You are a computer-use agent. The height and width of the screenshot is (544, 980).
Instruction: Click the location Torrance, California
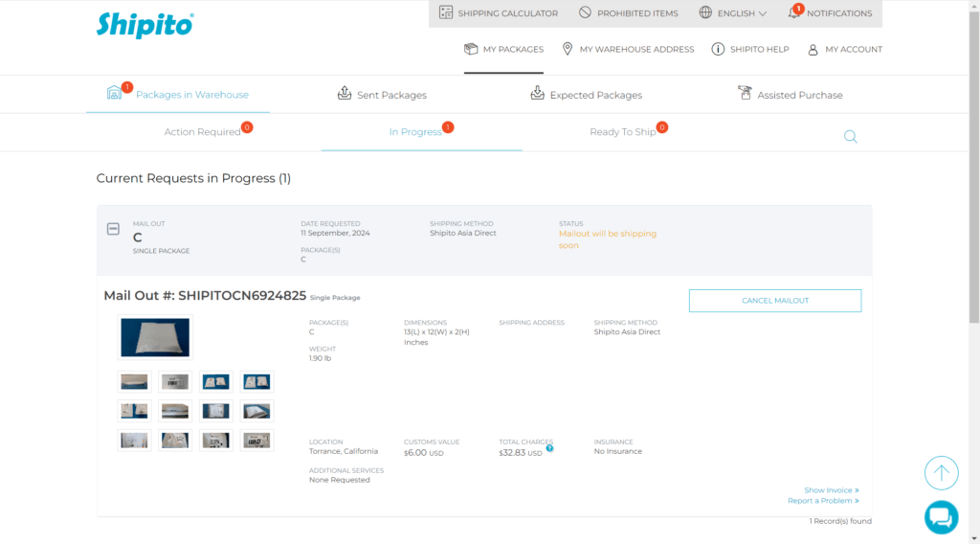point(344,451)
